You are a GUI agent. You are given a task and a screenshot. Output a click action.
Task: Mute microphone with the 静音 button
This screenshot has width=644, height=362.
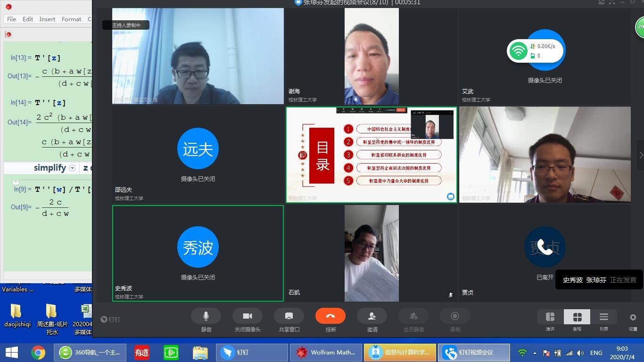206,316
